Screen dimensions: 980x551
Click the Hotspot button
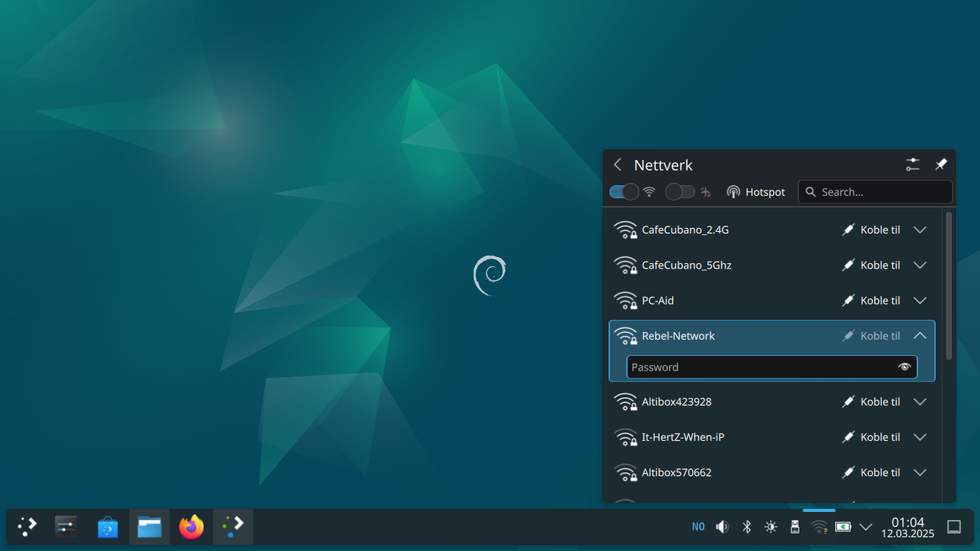756,192
